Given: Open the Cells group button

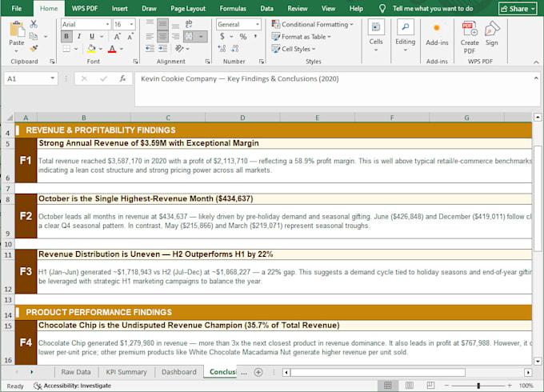Looking at the screenshot, I should click(376, 36).
